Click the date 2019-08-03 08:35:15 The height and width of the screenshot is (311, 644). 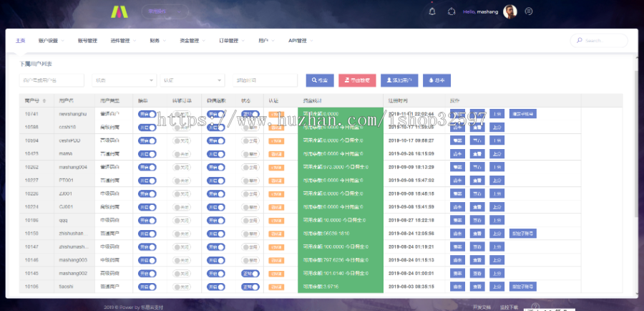pyautogui.click(x=411, y=287)
